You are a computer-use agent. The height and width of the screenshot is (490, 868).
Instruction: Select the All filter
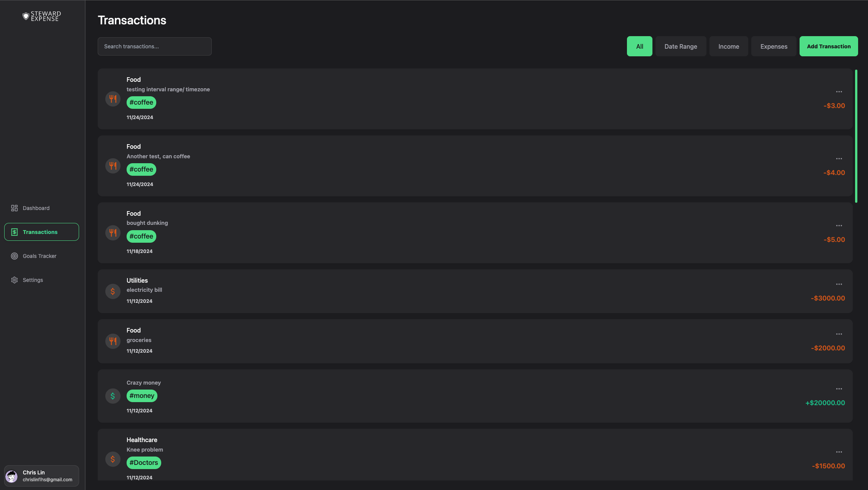(x=639, y=46)
